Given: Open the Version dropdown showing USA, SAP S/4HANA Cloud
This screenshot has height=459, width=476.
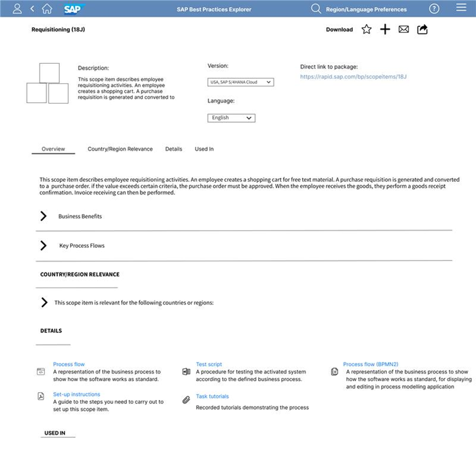Looking at the screenshot, I should [241, 82].
